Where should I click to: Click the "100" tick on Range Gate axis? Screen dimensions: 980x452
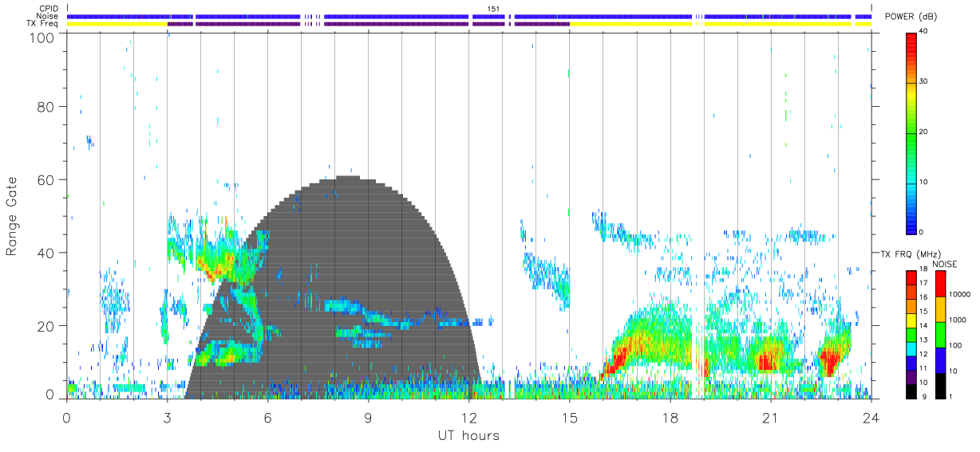tap(41, 37)
